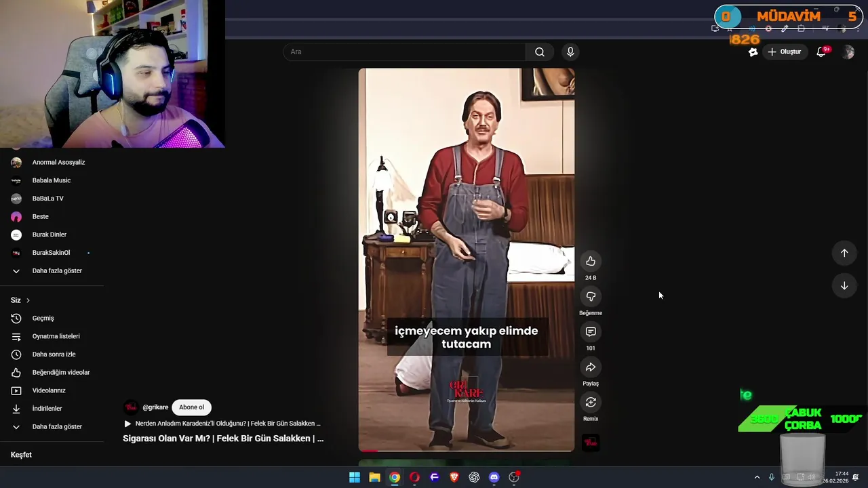Go to the next Short with down arrow
The image size is (868, 488).
844,286
